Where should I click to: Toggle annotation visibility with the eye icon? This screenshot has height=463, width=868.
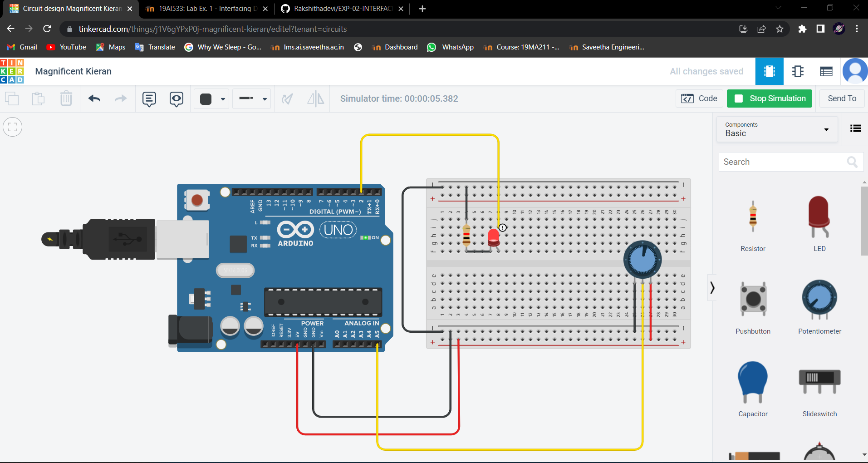(x=176, y=99)
